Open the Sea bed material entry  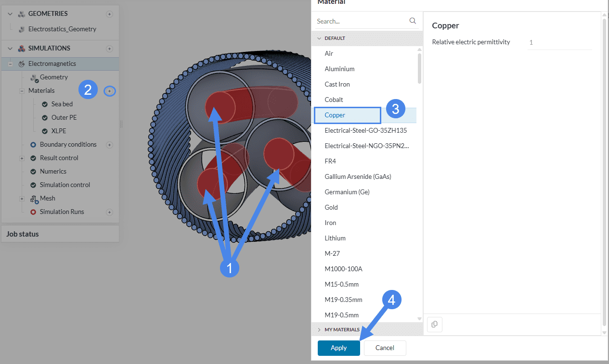[62, 104]
